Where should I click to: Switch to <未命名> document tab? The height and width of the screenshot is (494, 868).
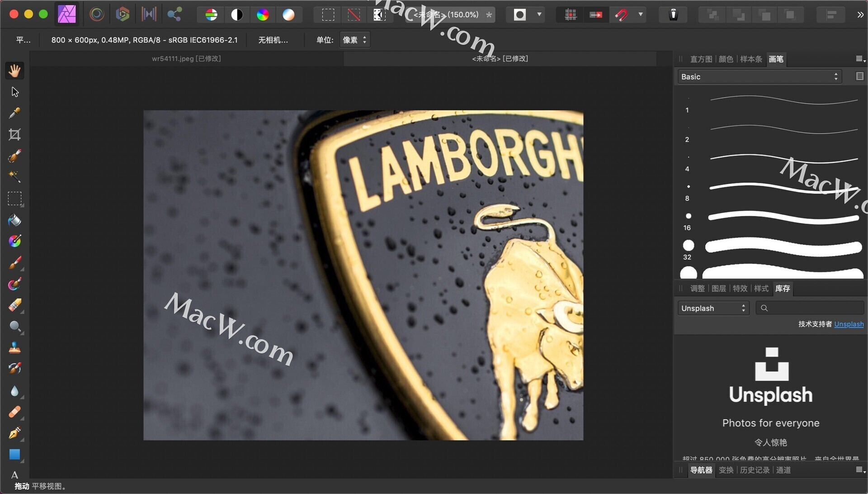pos(500,58)
